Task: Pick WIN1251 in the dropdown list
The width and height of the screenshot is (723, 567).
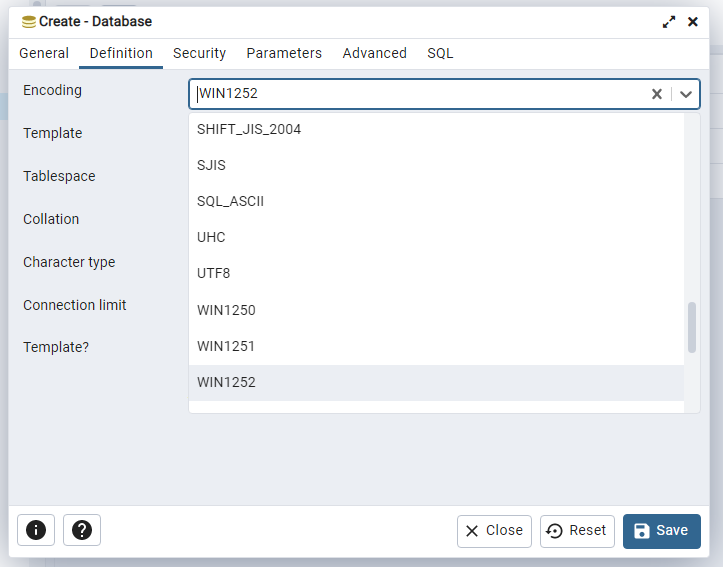Action: pyautogui.click(x=226, y=346)
